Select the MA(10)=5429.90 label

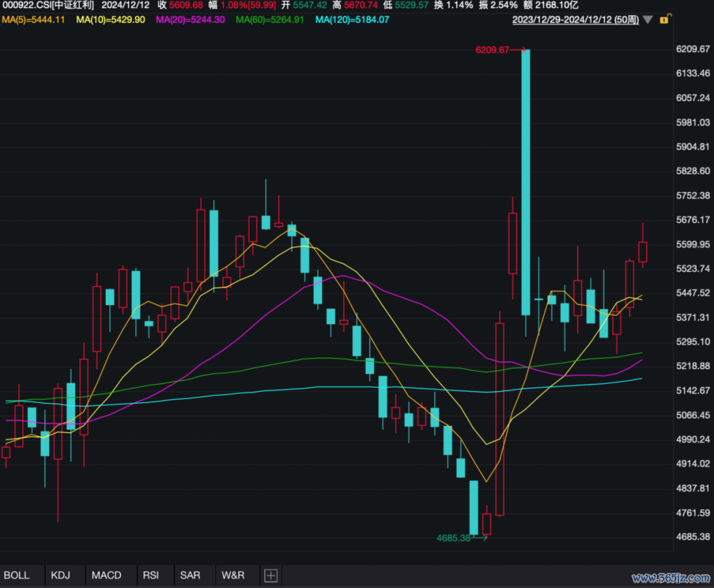[110, 20]
